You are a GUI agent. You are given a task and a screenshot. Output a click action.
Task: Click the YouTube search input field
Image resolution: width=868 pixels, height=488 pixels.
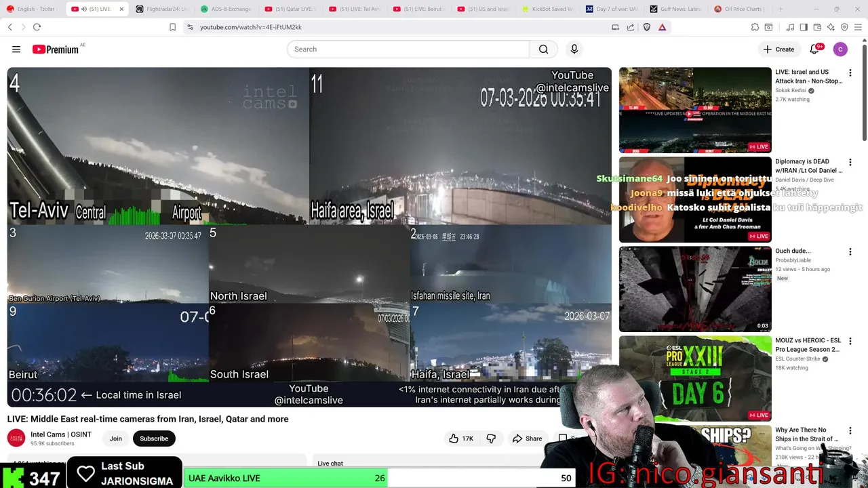408,49
